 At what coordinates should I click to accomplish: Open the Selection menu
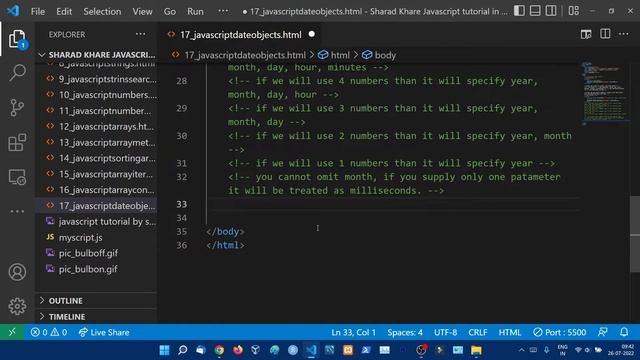tap(102, 11)
